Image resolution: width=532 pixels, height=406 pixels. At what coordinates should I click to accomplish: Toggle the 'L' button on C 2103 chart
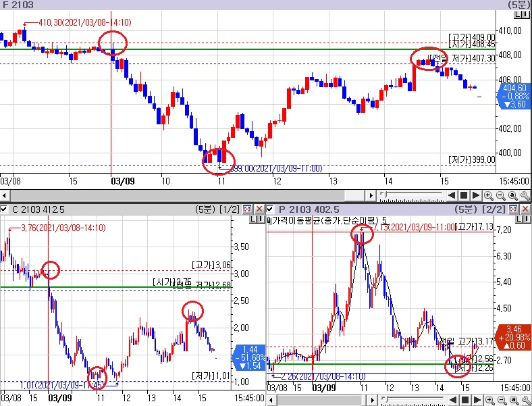coord(253,220)
